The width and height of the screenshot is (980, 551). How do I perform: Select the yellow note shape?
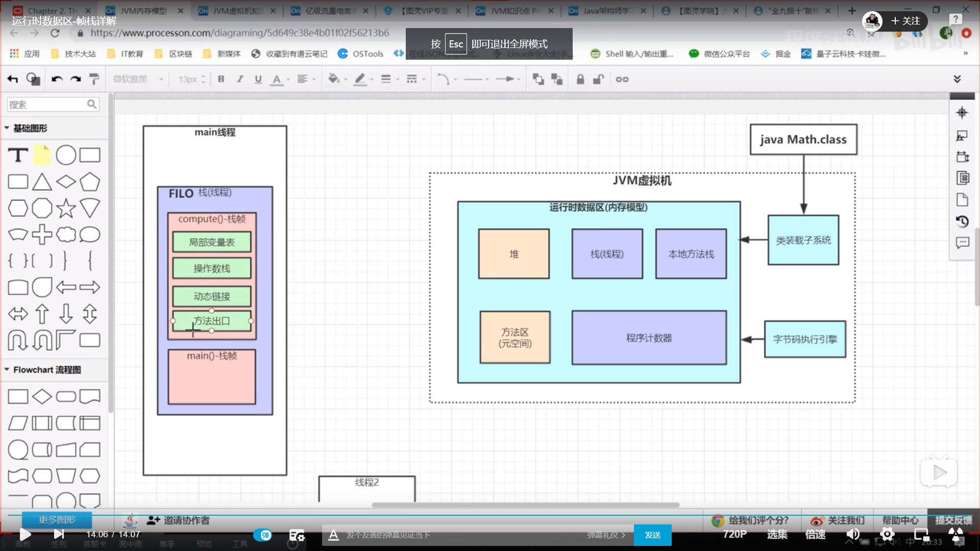tap(42, 155)
